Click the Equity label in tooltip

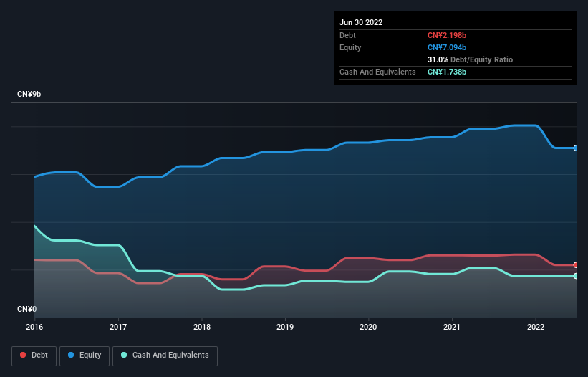(x=350, y=47)
